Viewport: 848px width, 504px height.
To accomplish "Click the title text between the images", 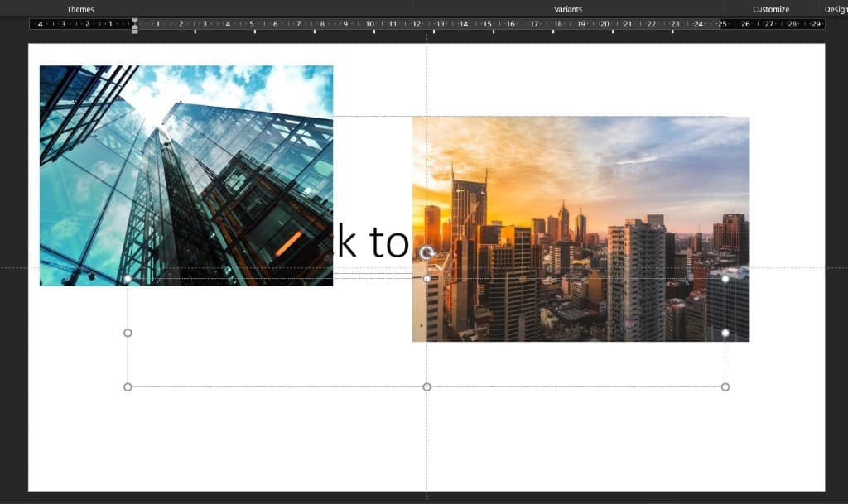I will click(371, 243).
